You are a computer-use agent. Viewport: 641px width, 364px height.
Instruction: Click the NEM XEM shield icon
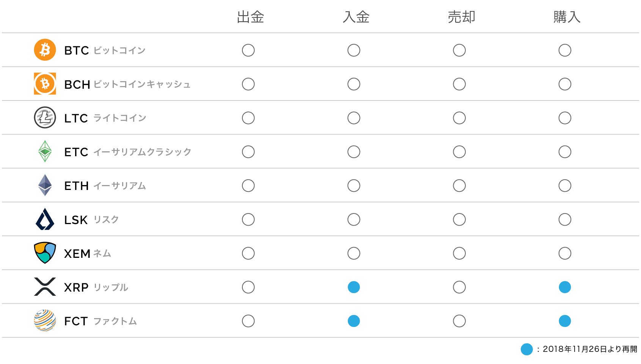pyautogui.click(x=45, y=253)
